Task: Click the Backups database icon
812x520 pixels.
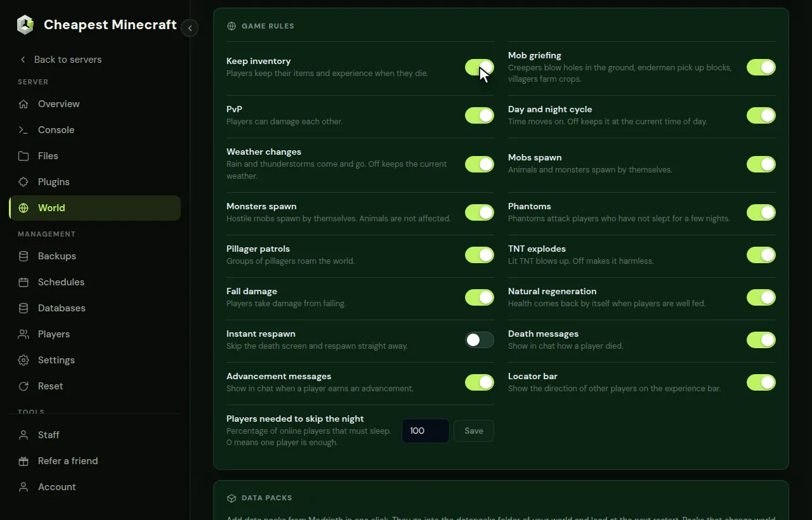Action: (23, 256)
